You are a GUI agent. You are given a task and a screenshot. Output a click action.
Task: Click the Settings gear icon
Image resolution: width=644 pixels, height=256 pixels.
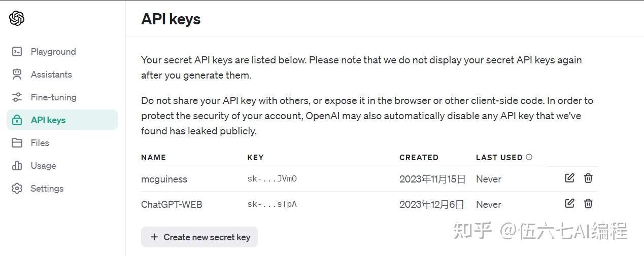[x=17, y=189]
